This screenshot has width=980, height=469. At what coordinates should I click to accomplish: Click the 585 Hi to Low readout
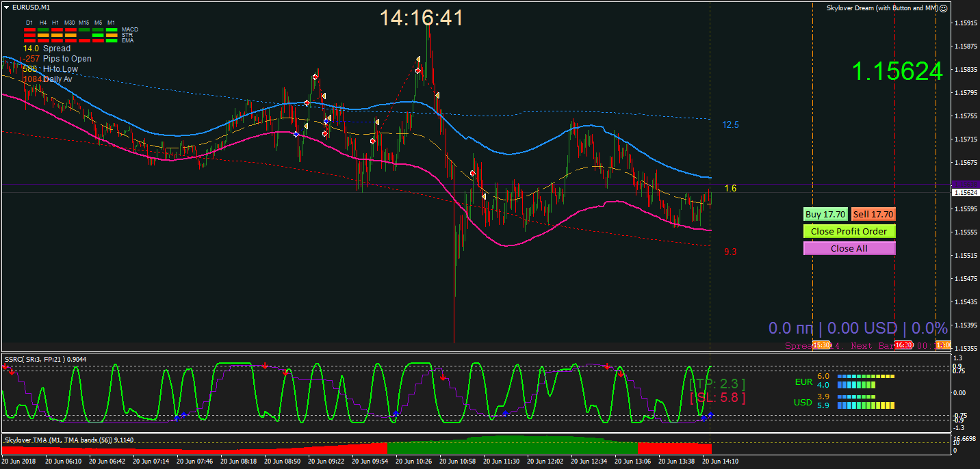[50, 69]
